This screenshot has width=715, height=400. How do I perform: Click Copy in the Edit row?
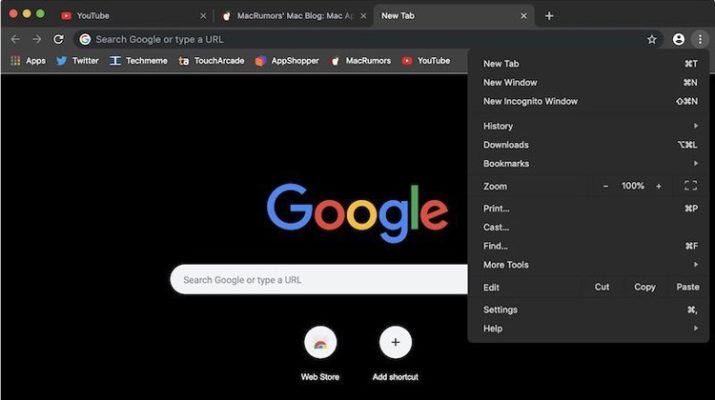[645, 287]
